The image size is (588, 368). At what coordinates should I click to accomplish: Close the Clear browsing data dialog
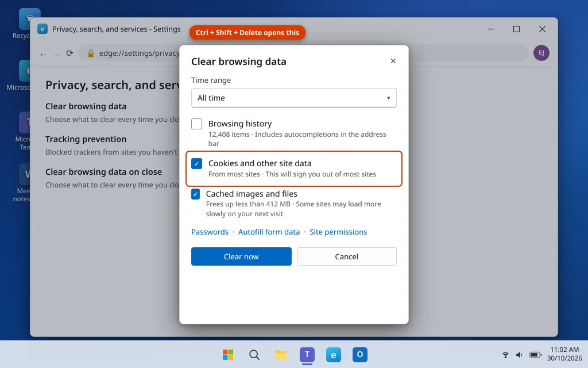coord(393,61)
